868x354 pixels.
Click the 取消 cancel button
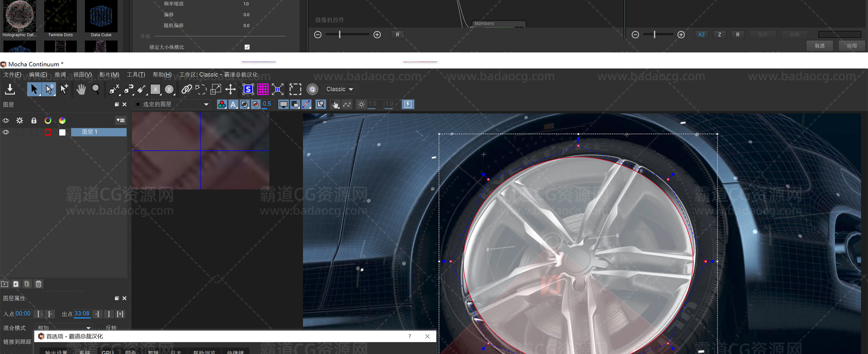(x=819, y=46)
